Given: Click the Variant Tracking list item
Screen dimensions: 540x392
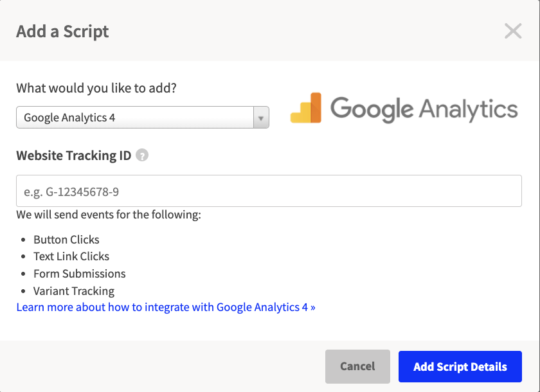Looking at the screenshot, I should click(74, 291).
